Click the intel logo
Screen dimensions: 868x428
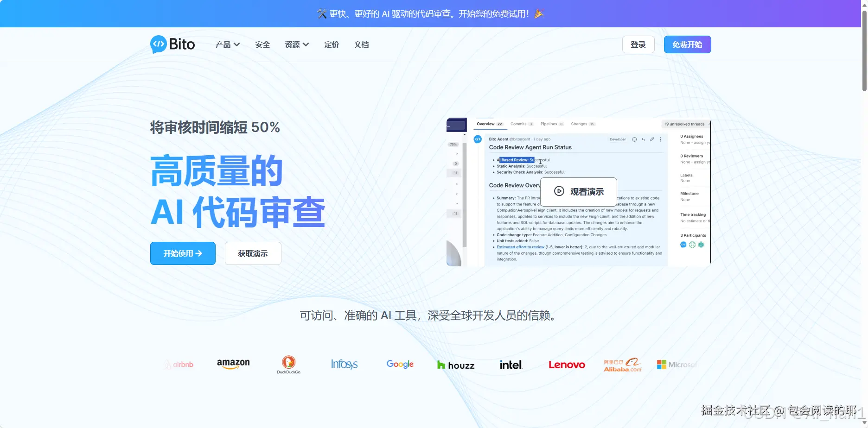[511, 365]
